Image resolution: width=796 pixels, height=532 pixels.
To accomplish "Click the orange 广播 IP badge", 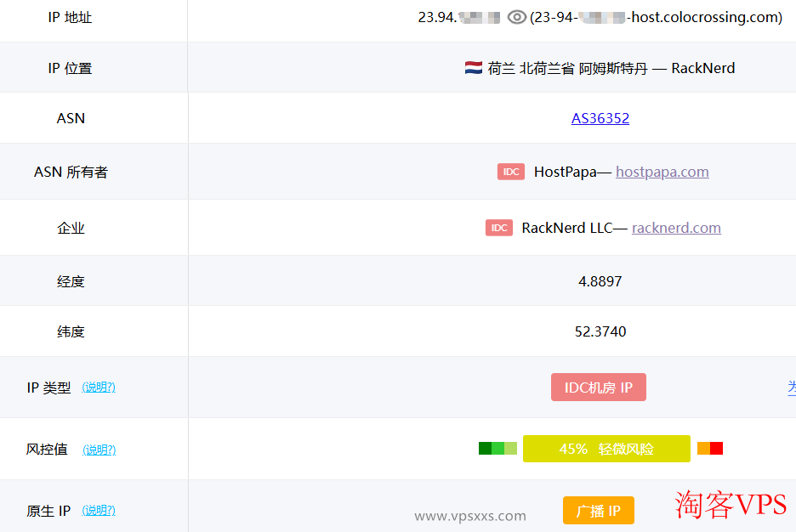I will tap(599, 511).
